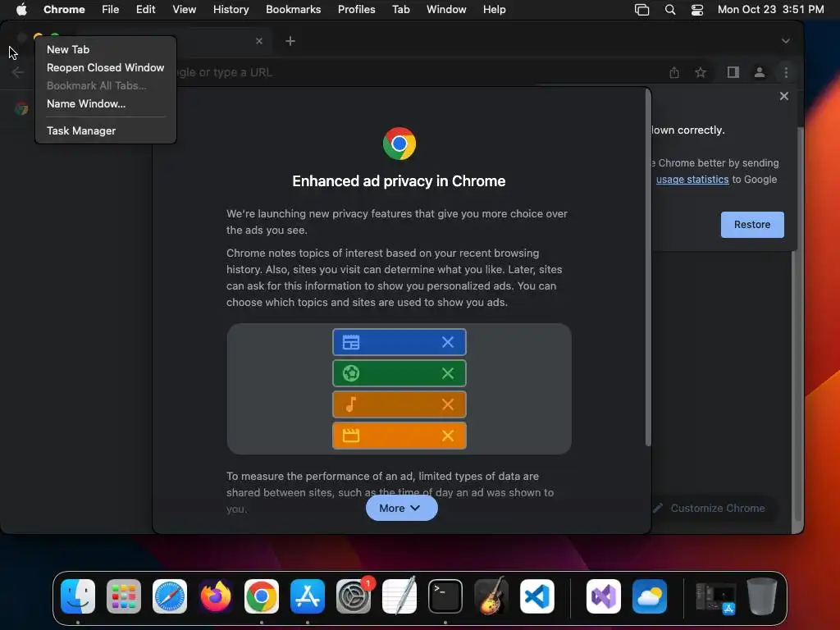Choose New Tab from the context menu
Viewport: 840px width, 630px height.
(106, 49)
